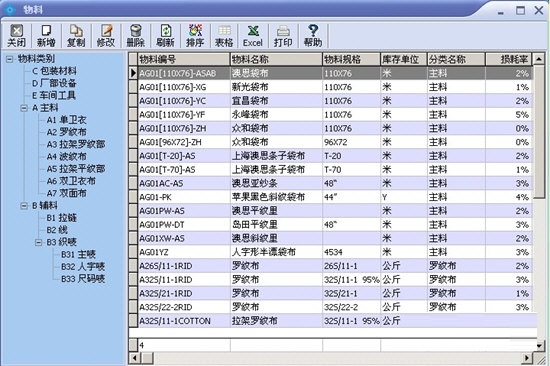Click the 新增 add new toolbar icon
This screenshot has width=550, height=366.
46,35
